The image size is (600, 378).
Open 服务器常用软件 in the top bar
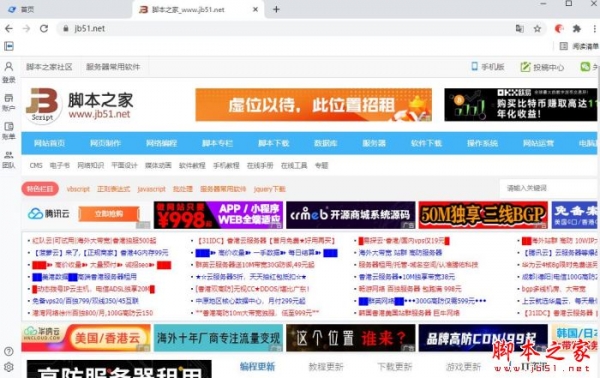click(113, 67)
